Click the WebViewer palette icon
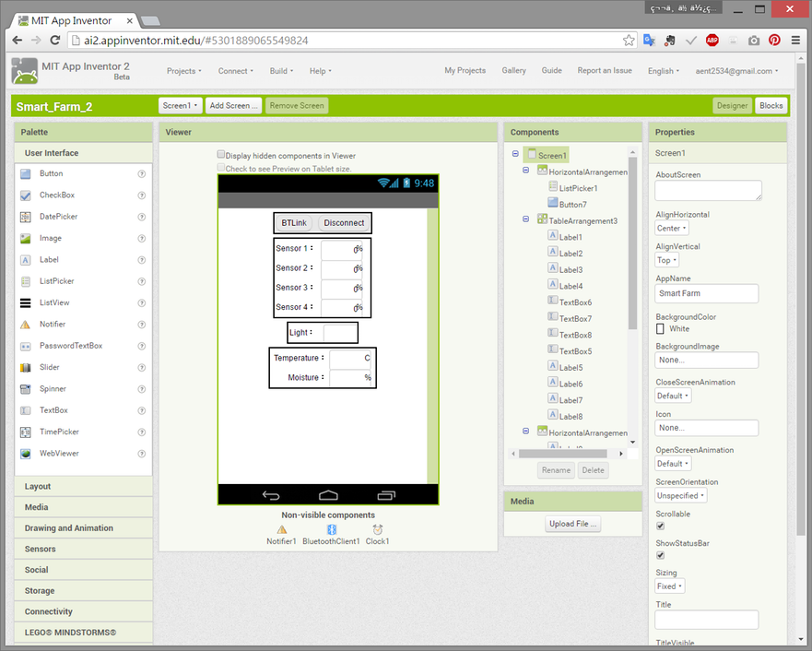Screen dimensions: 812x651 point(26,454)
